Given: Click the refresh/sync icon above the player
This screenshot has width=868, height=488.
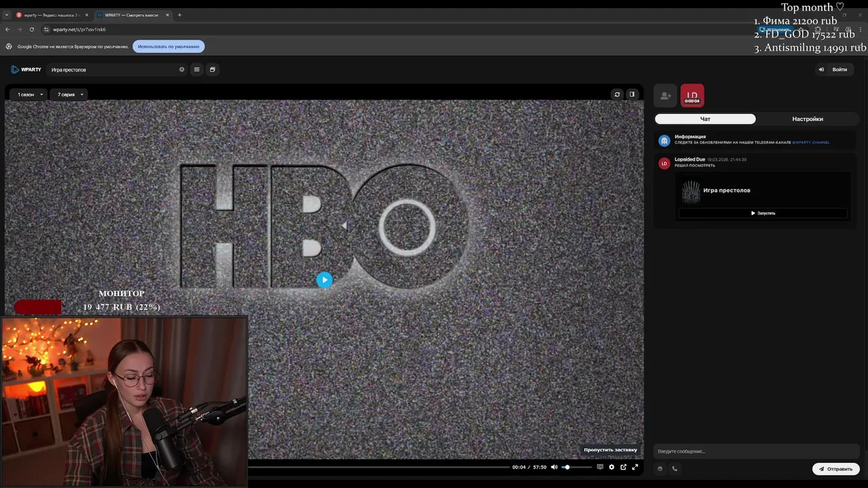Looking at the screenshot, I should coord(617,94).
